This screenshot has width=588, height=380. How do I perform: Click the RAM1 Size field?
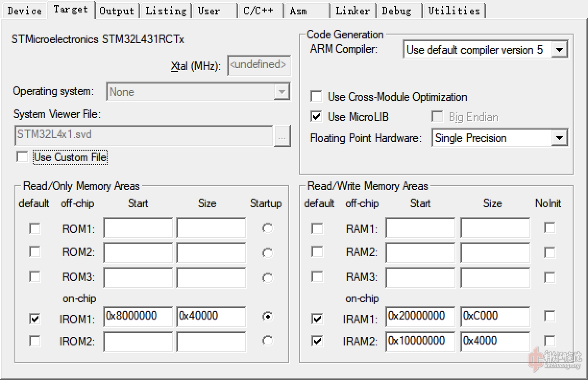coord(495,228)
